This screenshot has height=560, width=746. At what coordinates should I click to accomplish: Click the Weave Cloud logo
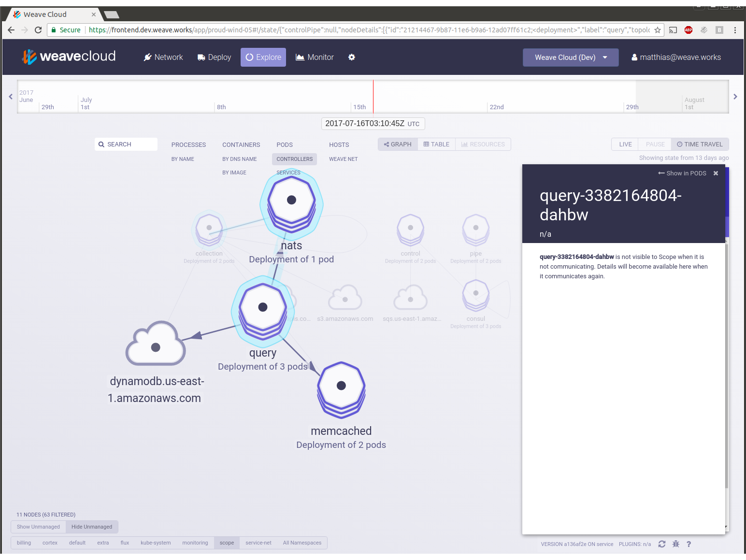69,57
